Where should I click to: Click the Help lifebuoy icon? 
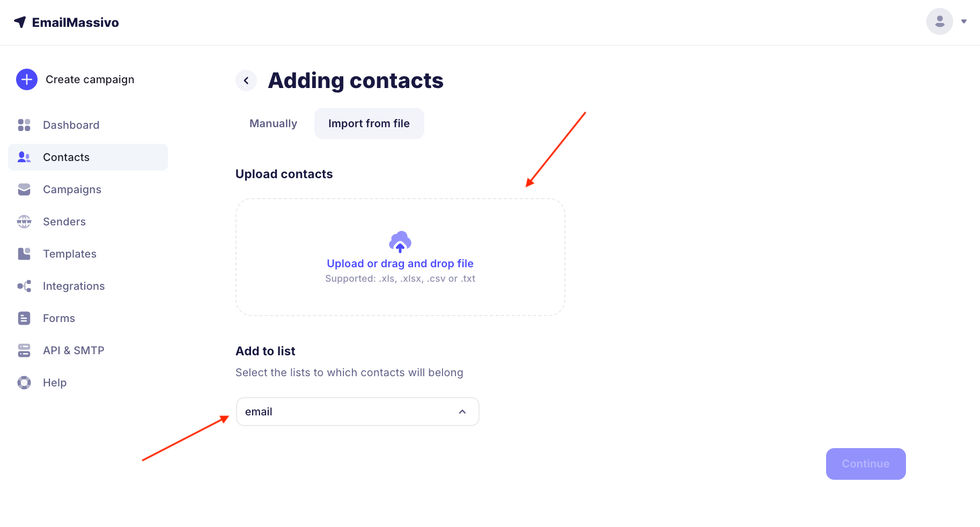pyautogui.click(x=24, y=383)
